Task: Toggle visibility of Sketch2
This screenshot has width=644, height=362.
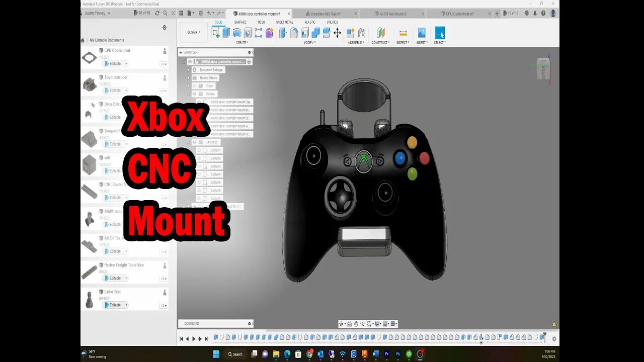Action: [199, 158]
